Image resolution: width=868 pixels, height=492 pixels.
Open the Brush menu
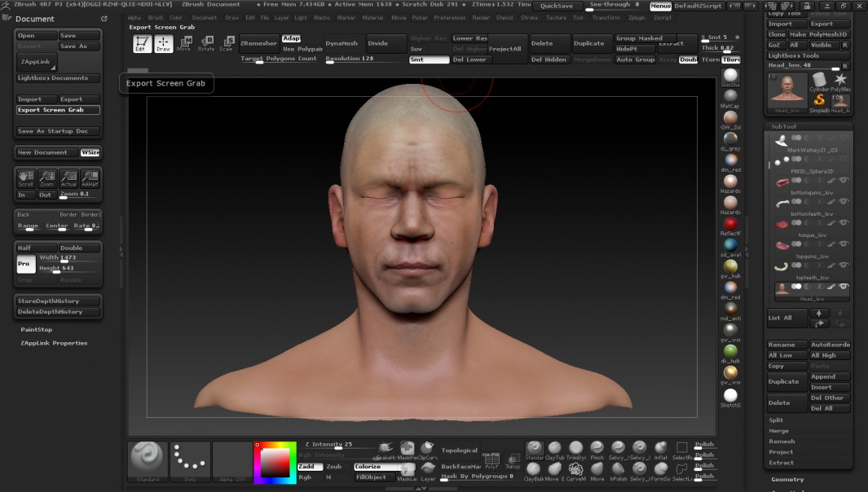click(x=156, y=18)
